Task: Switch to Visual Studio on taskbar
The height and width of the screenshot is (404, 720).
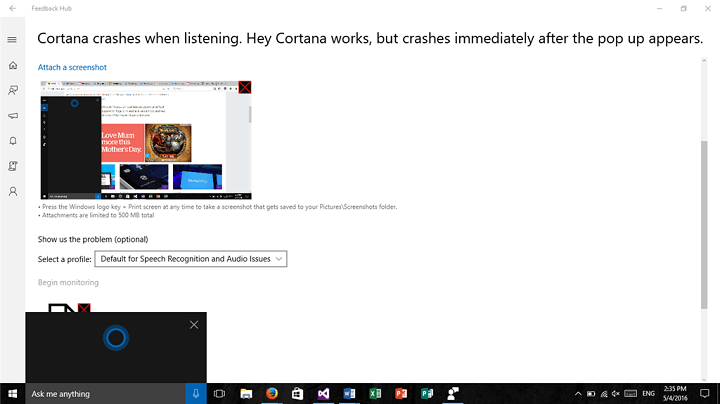Action: pos(323,394)
